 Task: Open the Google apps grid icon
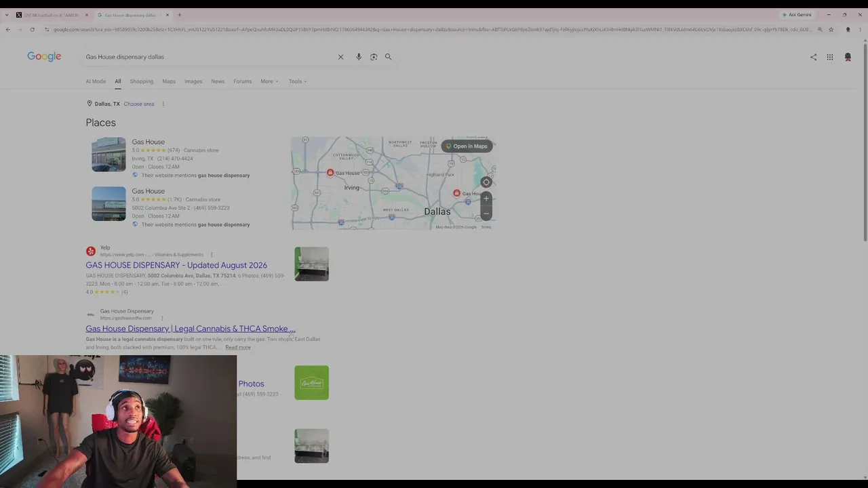[830, 58]
